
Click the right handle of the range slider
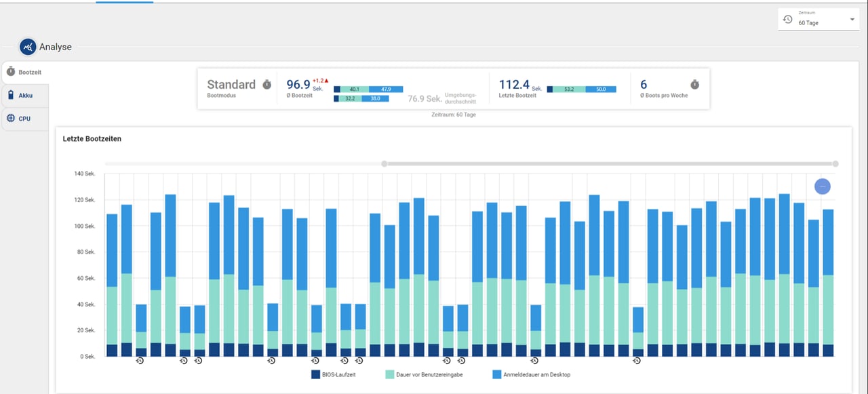[835, 163]
